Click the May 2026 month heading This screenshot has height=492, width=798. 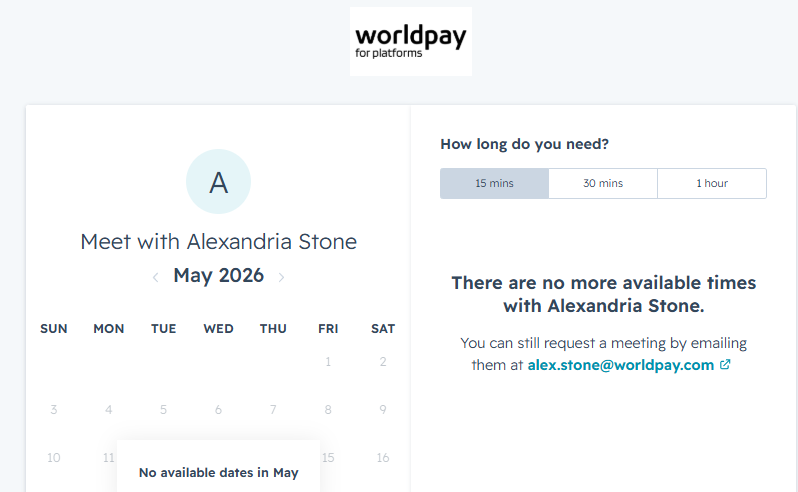pyautogui.click(x=218, y=275)
